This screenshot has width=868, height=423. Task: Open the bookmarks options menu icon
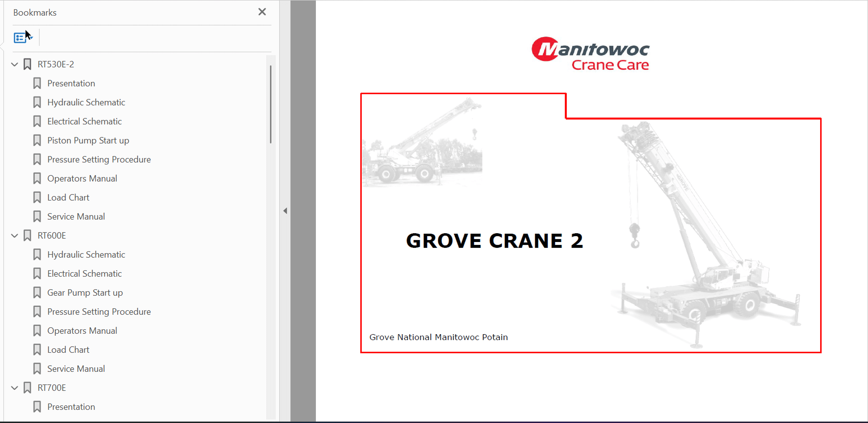(x=23, y=38)
